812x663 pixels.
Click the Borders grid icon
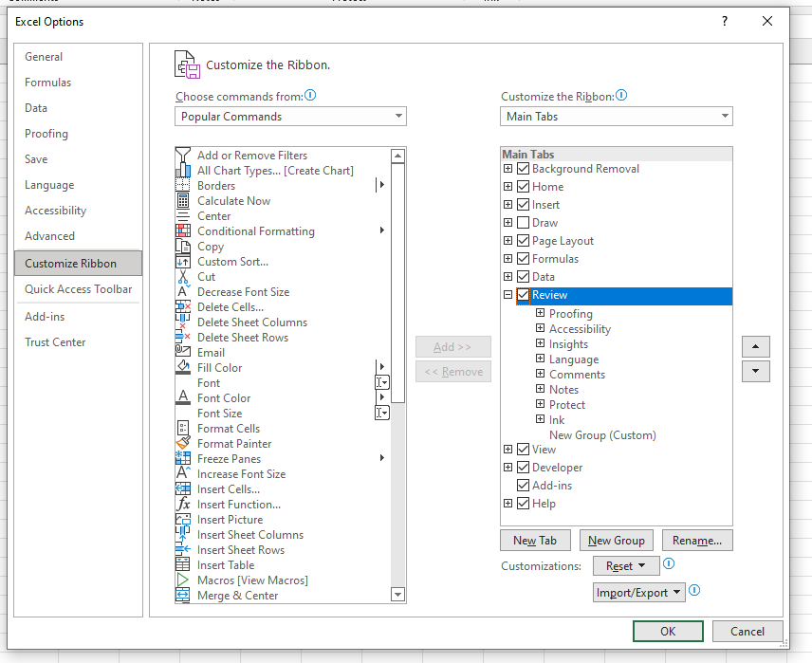(x=183, y=186)
